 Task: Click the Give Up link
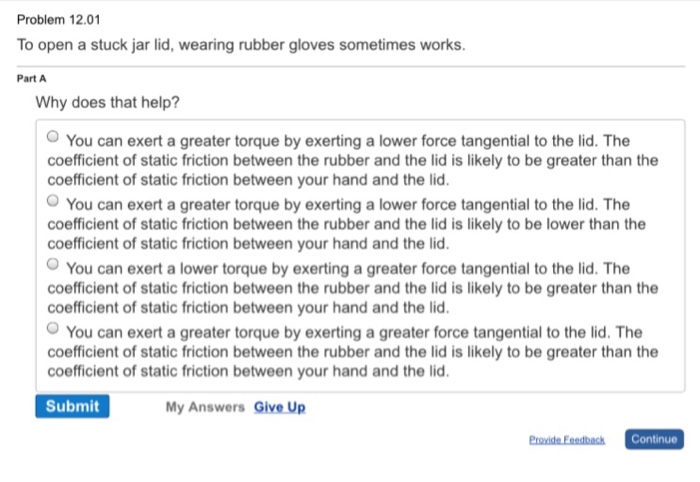[280, 407]
